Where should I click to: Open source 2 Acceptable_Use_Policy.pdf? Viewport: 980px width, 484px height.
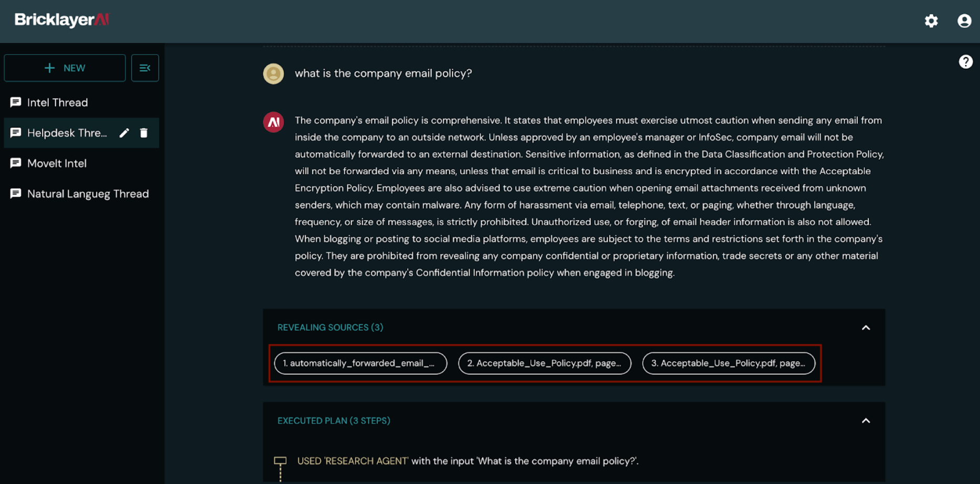click(545, 363)
